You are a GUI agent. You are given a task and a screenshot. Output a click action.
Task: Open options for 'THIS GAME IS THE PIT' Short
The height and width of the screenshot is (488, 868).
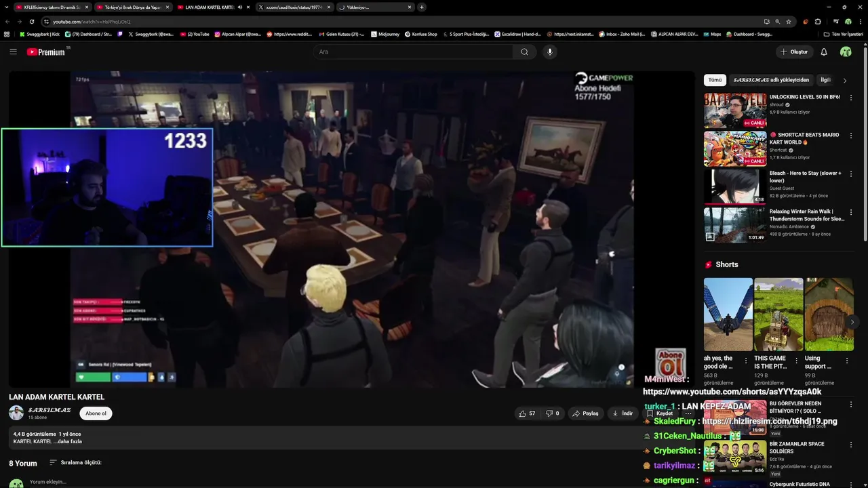coord(797,361)
